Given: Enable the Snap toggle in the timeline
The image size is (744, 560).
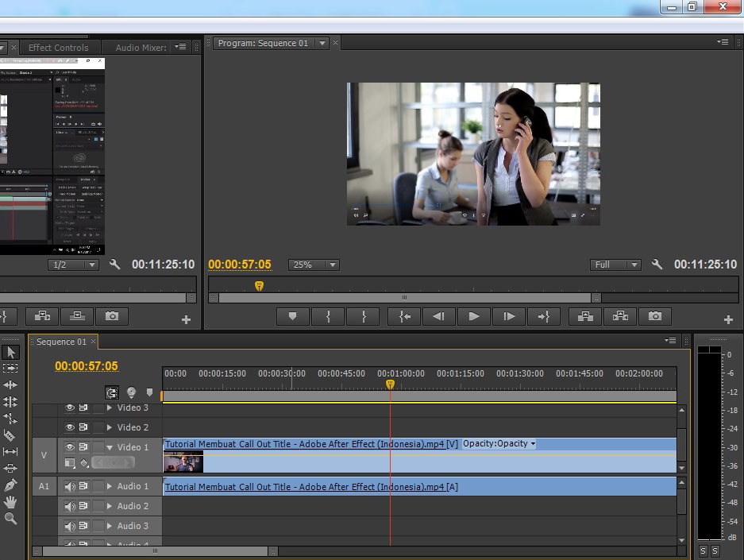Looking at the screenshot, I should (x=113, y=392).
